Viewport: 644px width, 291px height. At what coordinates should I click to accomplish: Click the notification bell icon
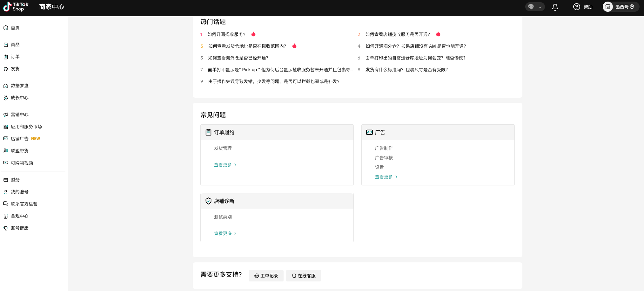click(x=555, y=7)
